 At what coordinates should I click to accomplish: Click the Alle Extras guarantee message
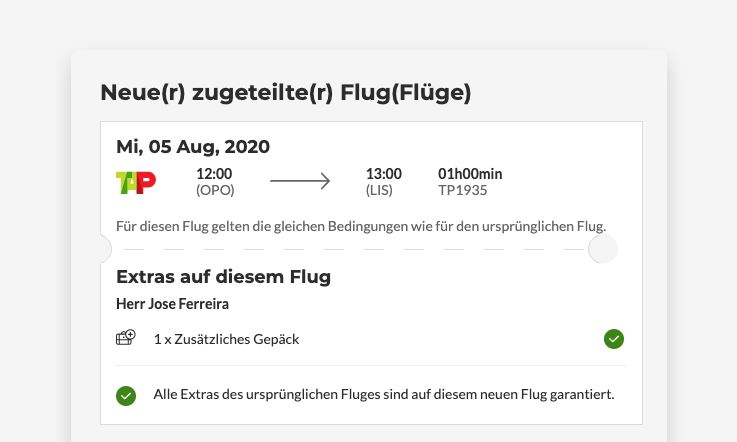(x=383, y=395)
